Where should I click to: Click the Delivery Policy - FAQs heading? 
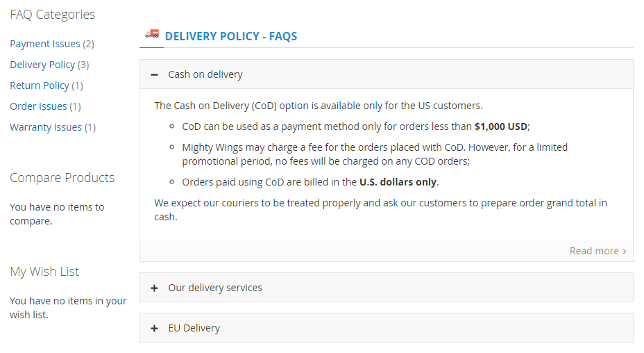pyautogui.click(x=231, y=36)
